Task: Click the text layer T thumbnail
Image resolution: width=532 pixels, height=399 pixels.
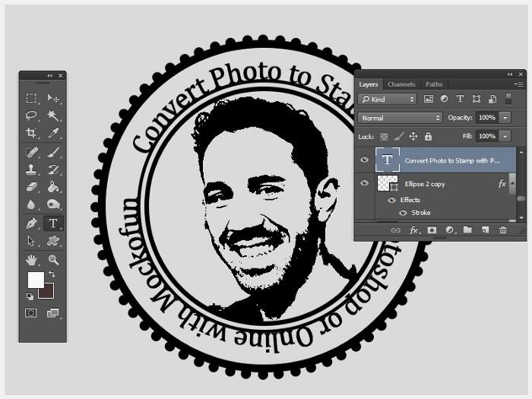Action: (x=388, y=160)
